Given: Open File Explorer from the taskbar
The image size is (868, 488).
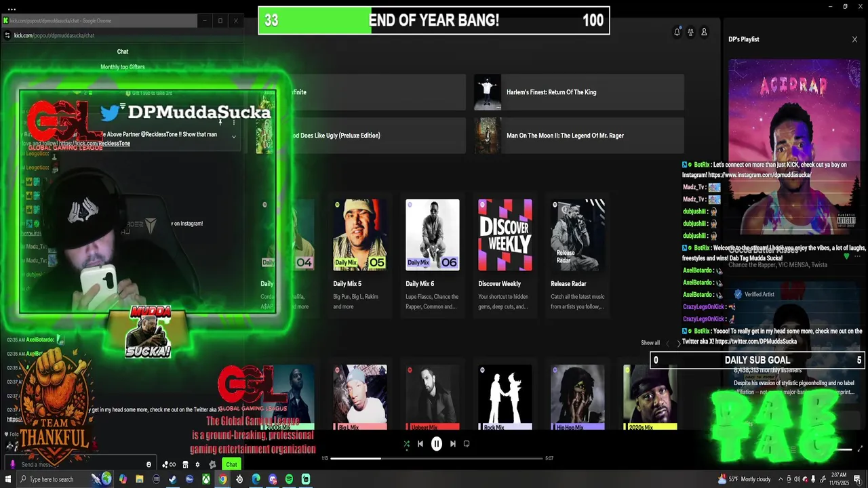Looking at the screenshot, I should click(140, 479).
